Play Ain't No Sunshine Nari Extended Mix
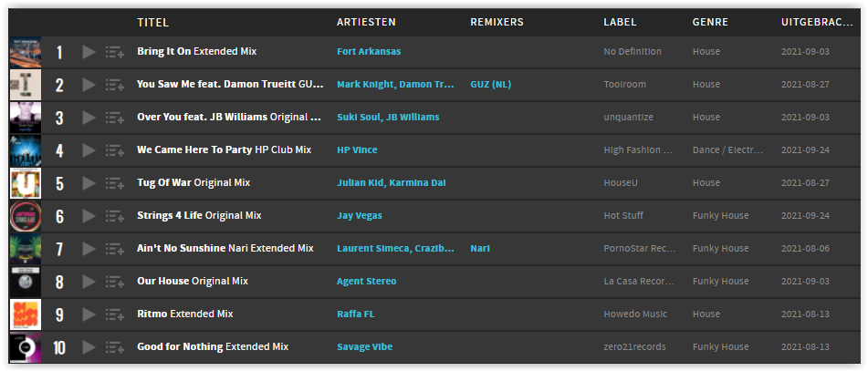Viewport: 868px width, 371px height. [89, 250]
